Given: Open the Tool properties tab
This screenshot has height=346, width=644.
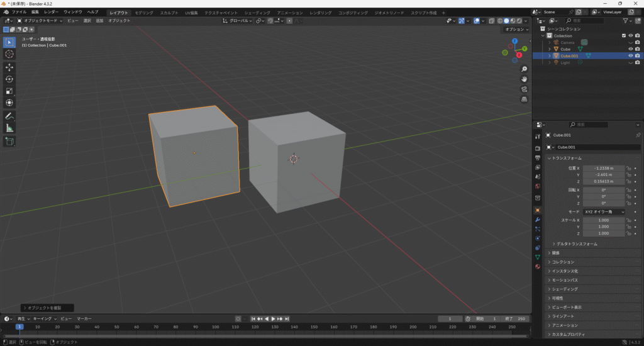Looking at the screenshot, I should click(x=538, y=136).
